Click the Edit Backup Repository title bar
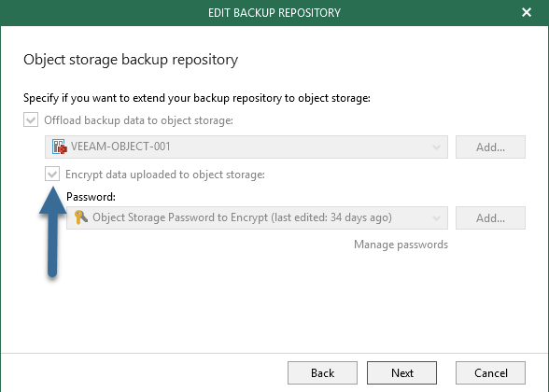The image size is (549, 392). coord(274,13)
